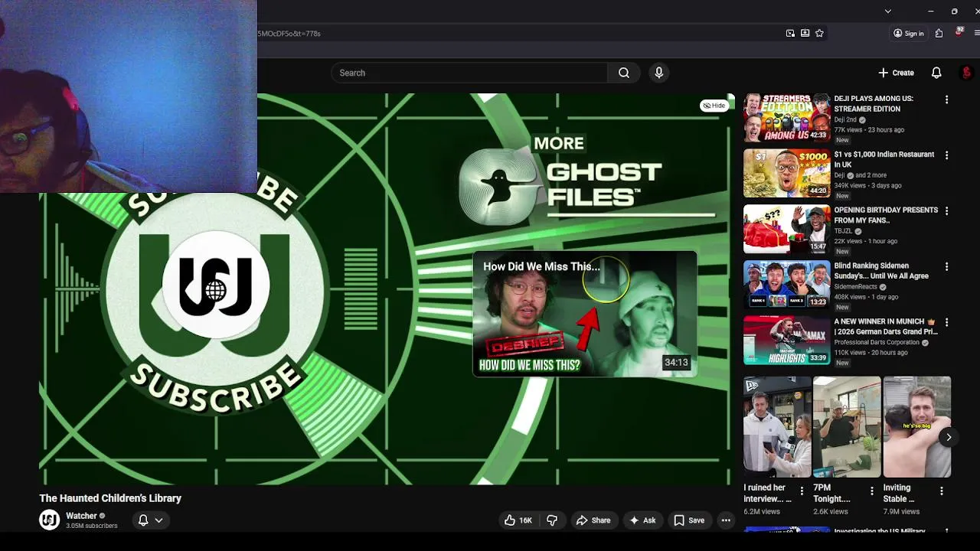Click the 'Deji 2nd' channel name
The image size is (980, 551).
[x=845, y=120]
